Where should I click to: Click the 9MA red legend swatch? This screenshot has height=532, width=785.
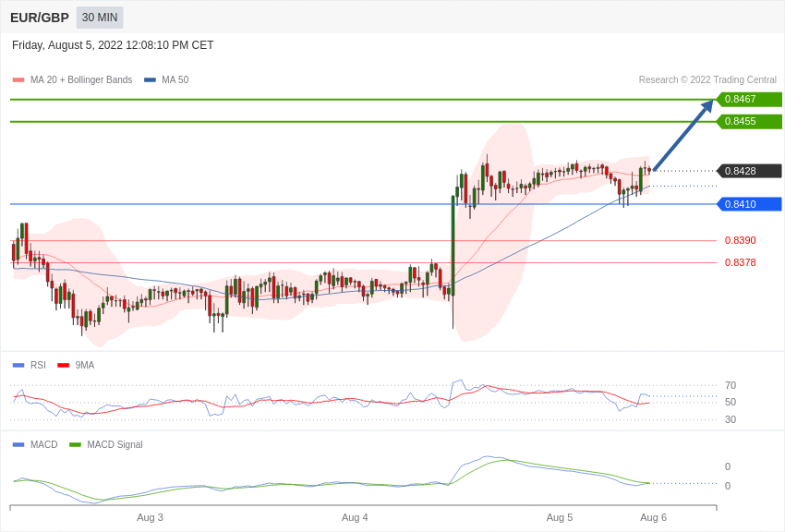coord(64,366)
